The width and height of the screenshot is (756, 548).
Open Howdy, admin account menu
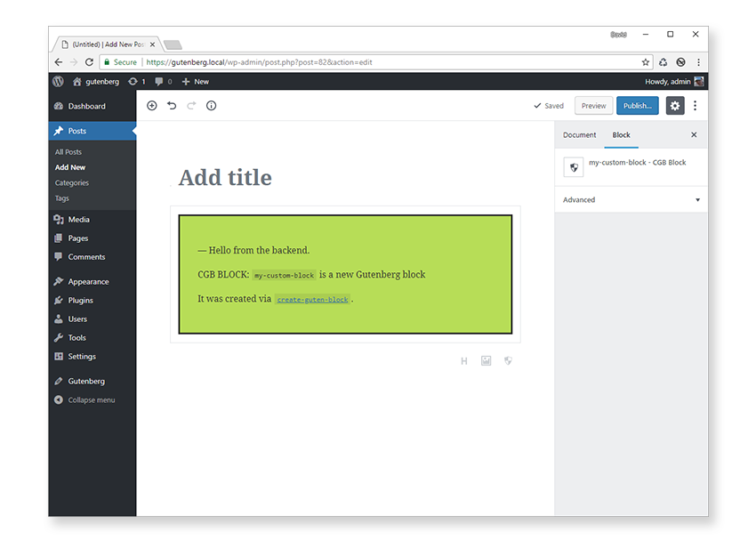[x=674, y=82]
